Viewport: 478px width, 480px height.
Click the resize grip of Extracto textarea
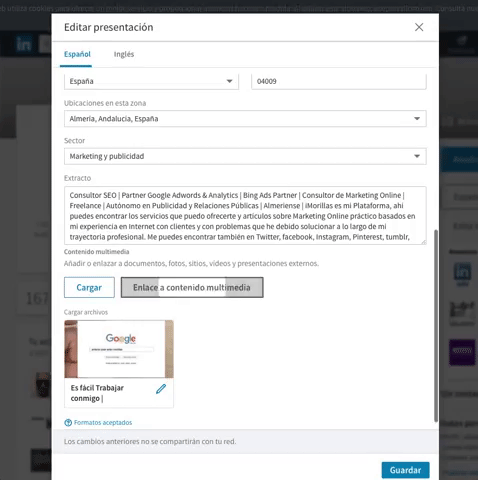click(423, 242)
